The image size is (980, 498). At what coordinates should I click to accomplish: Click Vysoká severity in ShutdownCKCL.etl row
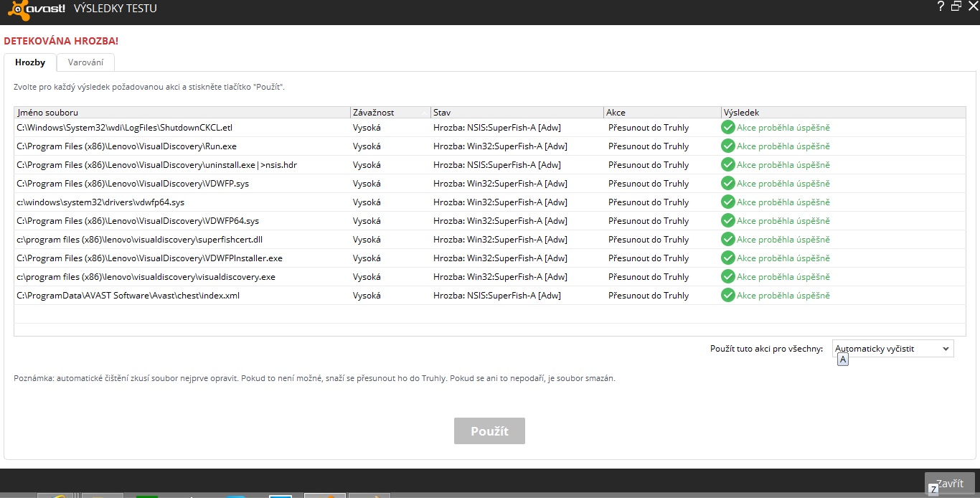coord(367,128)
